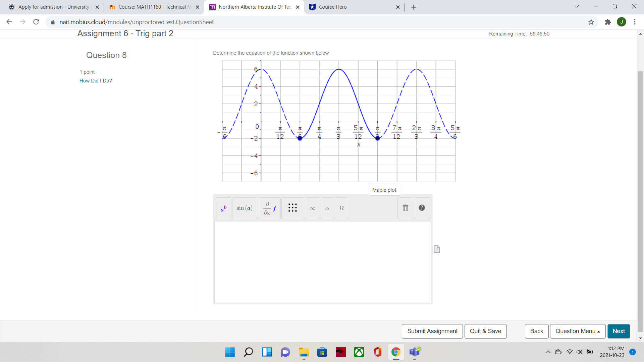Viewport: 644px width, 362px height.
Task: Click the page vertical scrollbar
Action: (x=640, y=201)
